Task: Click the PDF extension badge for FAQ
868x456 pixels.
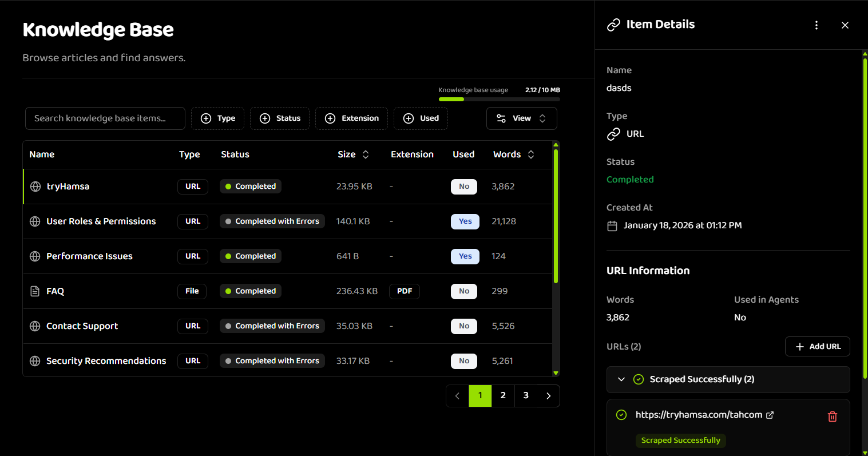Action: click(405, 291)
